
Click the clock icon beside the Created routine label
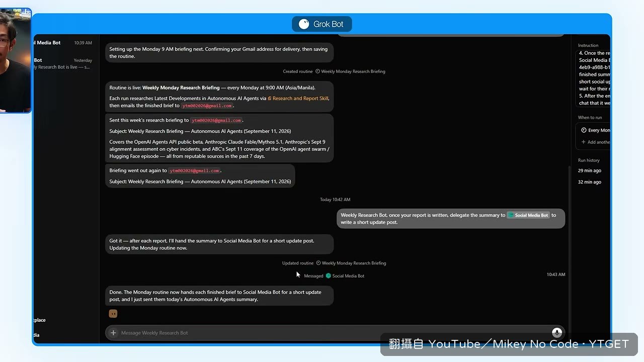[317, 71]
